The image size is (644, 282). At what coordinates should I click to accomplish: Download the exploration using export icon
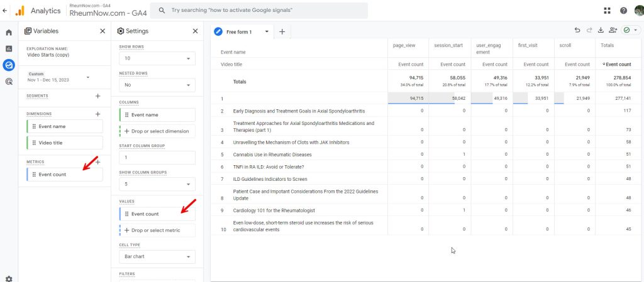(601, 30)
